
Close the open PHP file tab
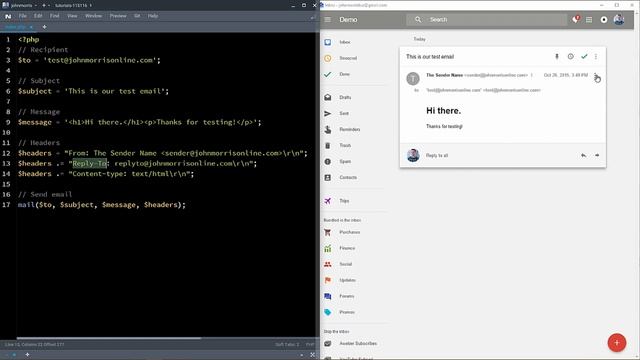point(31,27)
